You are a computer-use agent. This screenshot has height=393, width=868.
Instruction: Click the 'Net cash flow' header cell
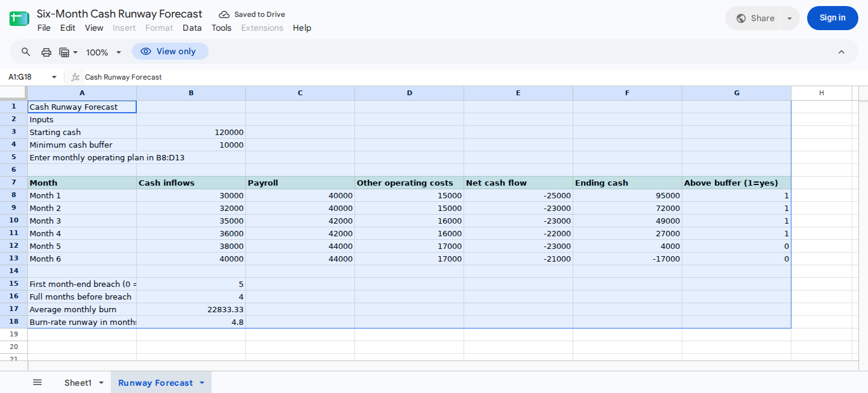click(518, 183)
